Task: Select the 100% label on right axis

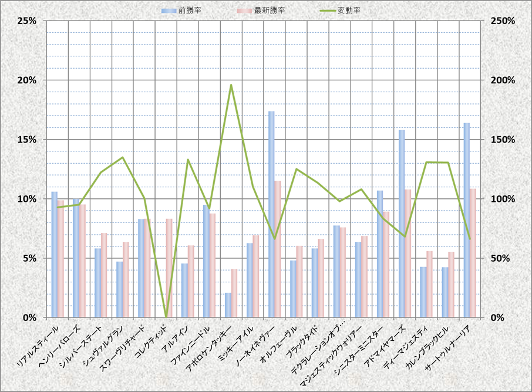Action: coord(503,199)
